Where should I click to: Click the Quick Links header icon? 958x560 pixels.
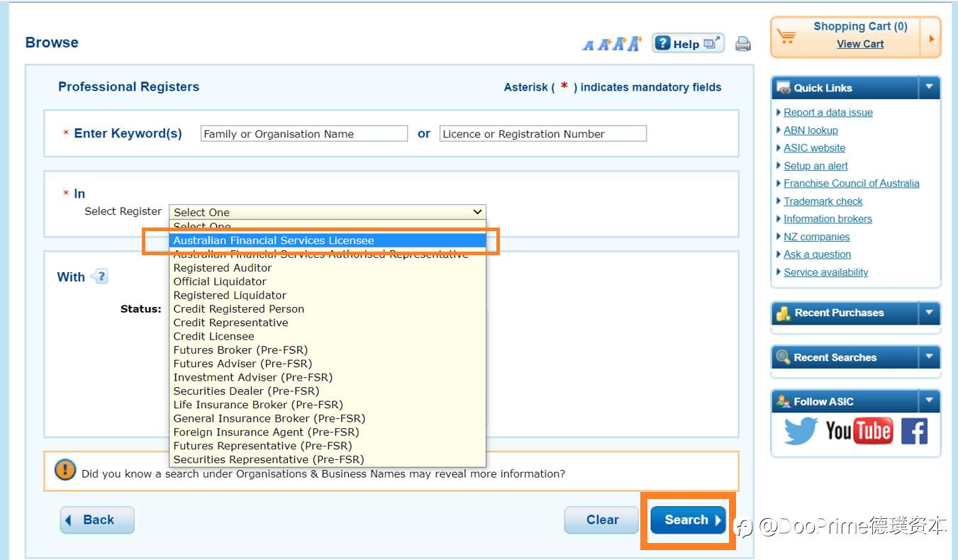pyautogui.click(x=784, y=88)
